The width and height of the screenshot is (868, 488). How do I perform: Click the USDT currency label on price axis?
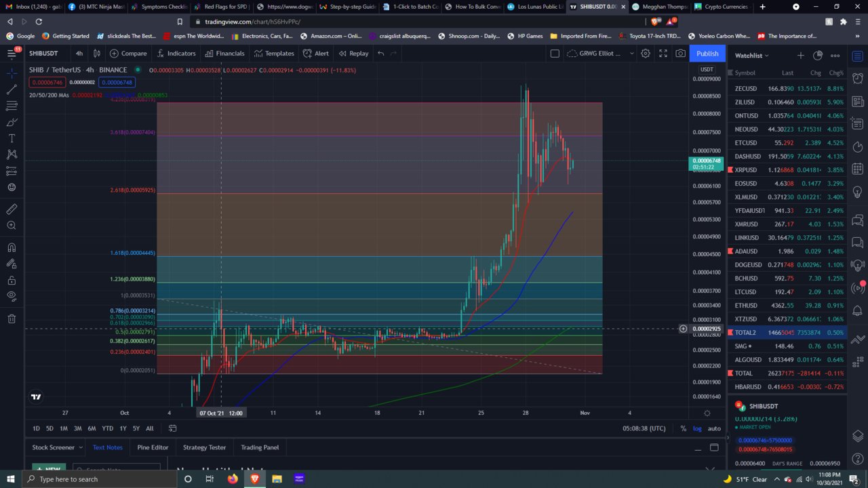tap(707, 70)
